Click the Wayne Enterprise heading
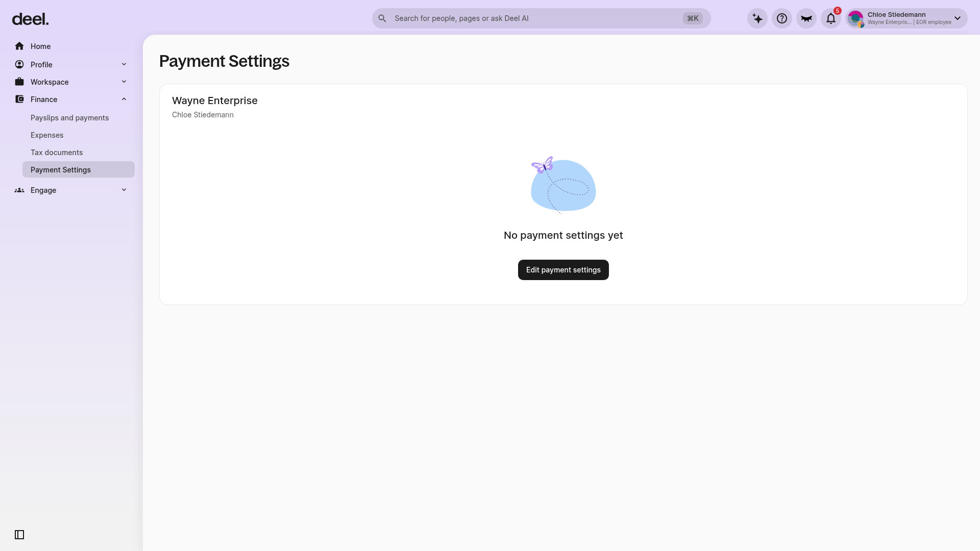Viewport: 980px width, 551px height. tap(215, 101)
